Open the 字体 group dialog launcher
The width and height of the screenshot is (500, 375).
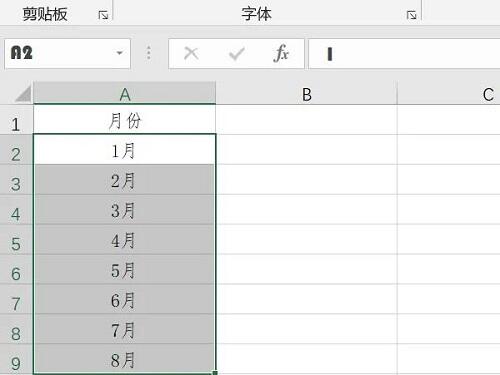[x=412, y=15]
